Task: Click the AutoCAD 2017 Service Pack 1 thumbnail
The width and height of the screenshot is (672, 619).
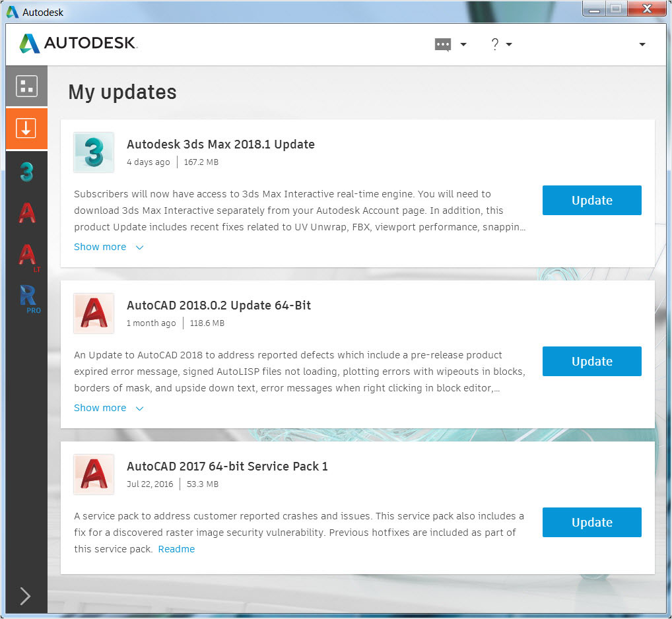Action: coord(94,474)
